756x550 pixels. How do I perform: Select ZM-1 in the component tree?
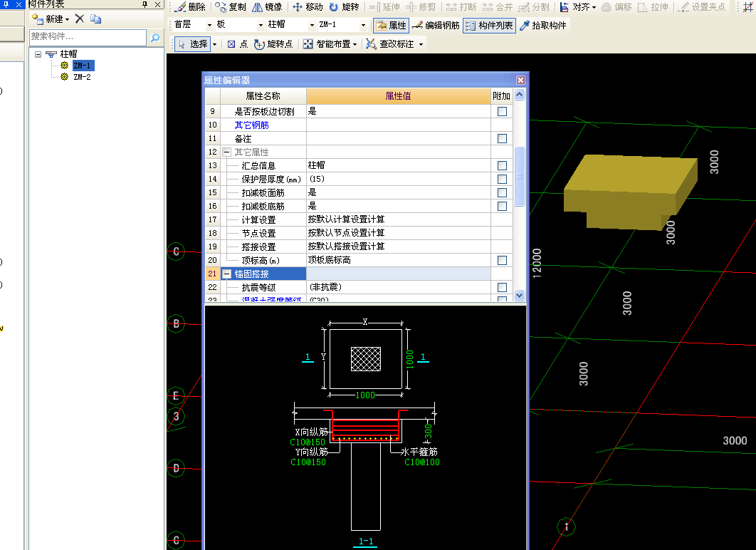tap(81, 65)
